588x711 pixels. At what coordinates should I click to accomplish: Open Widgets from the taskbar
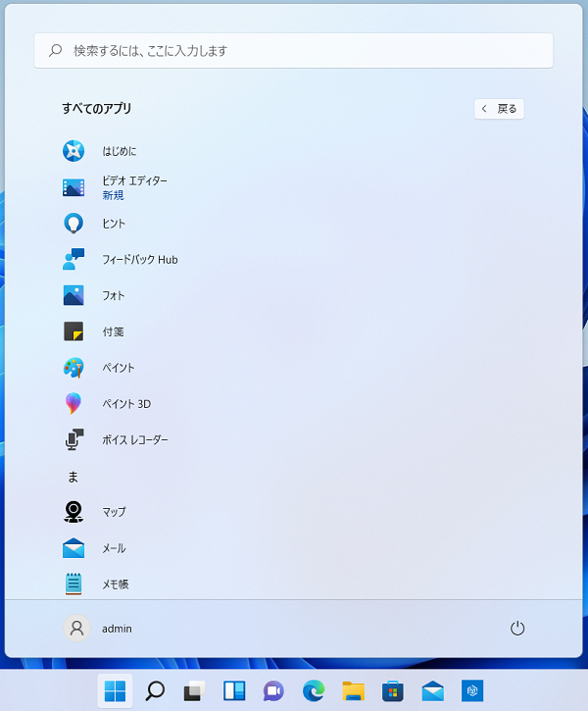click(234, 690)
